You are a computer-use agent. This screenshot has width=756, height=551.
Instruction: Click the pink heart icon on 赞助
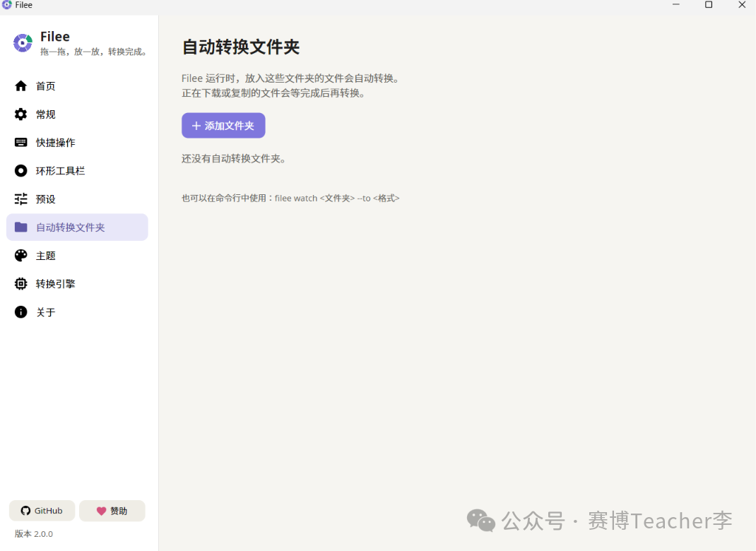(x=101, y=511)
